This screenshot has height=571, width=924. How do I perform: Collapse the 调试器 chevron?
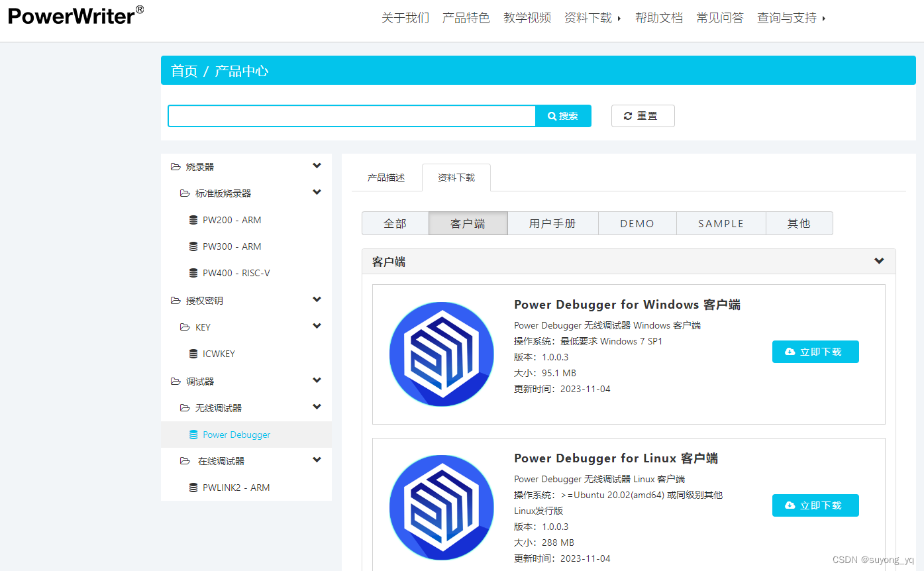pos(317,380)
